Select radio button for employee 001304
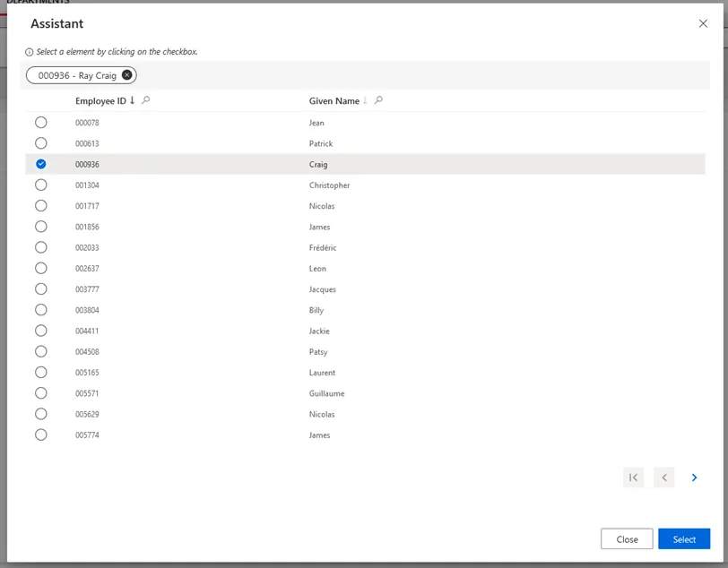Screen dimensions: 728x568 [x=41, y=185]
